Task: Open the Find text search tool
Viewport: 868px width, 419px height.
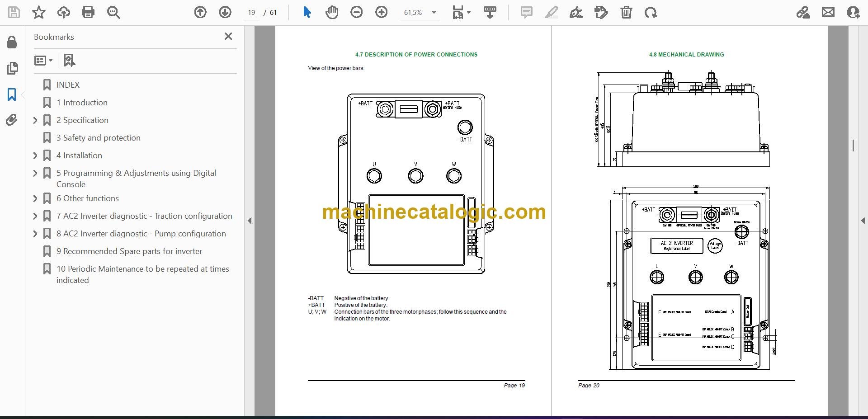Action: point(113,13)
